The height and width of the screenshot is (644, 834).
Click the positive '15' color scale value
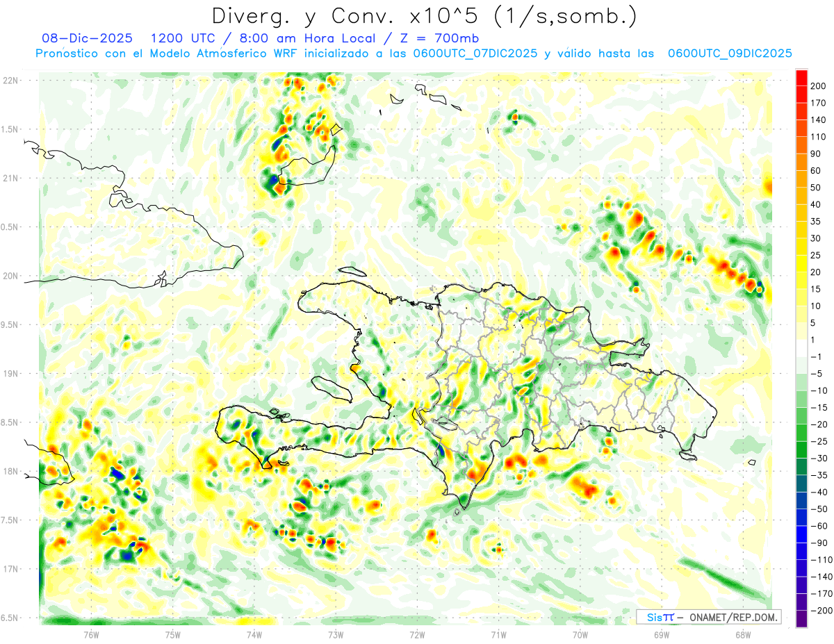(x=817, y=289)
